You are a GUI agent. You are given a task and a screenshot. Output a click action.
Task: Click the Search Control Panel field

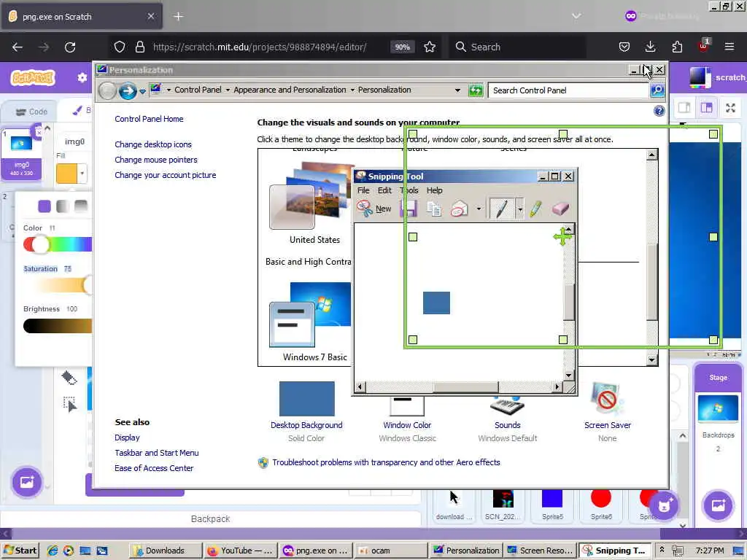pyautogui.click(x=568, y=90)
